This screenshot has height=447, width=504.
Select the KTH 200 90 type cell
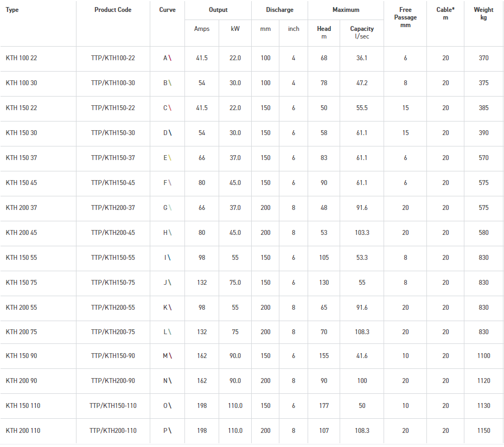coord(22,381)
